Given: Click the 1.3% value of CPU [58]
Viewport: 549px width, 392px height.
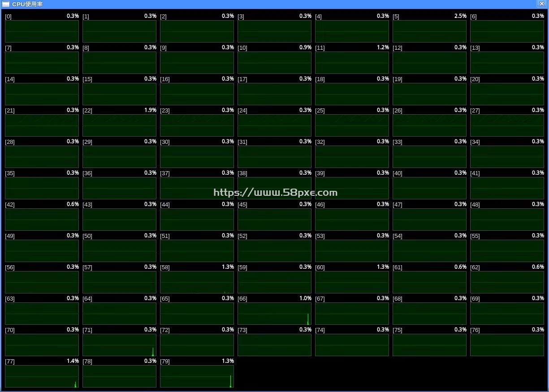Looking at the screenshot, I should 228,267.
